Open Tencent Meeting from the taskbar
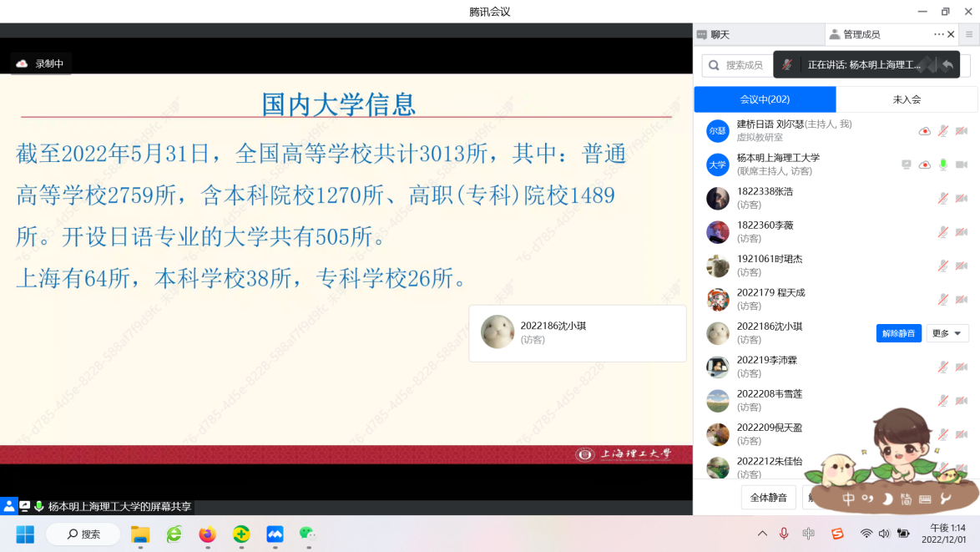This screenshot has width=980, height=552. point(275,534)
